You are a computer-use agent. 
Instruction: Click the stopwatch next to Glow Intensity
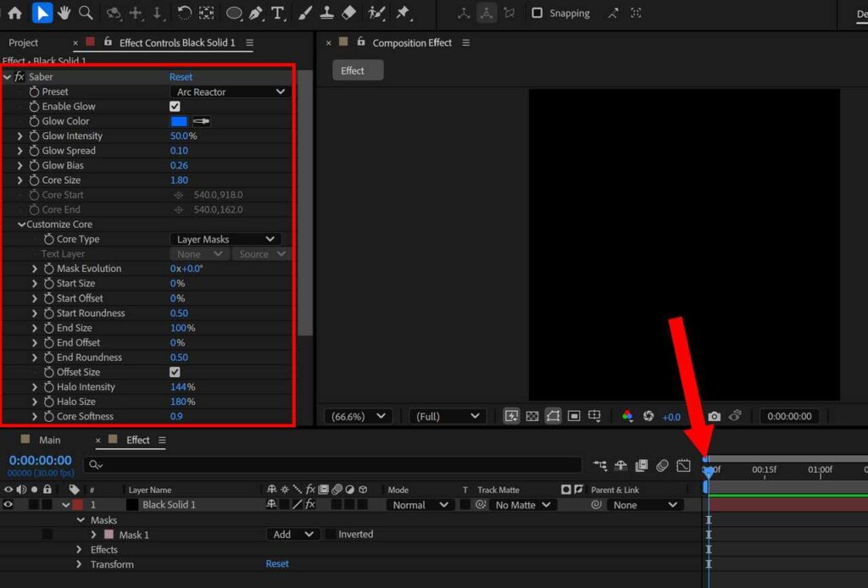click(34, 136)
